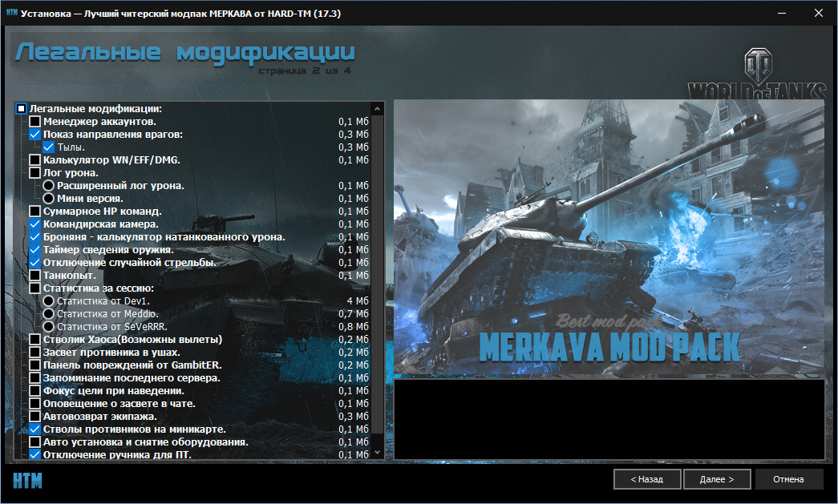Click the World of Tanks logo emblem

[x=759, y=65]
